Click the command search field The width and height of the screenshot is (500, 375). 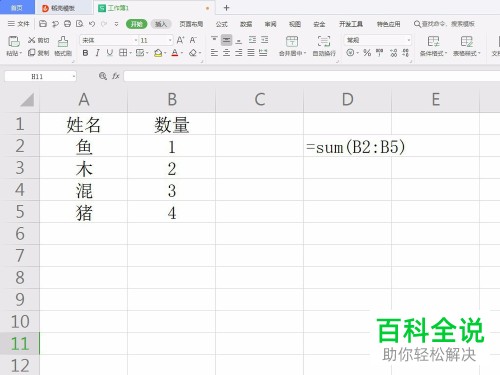pyautogui.click(x=444, y=24)
